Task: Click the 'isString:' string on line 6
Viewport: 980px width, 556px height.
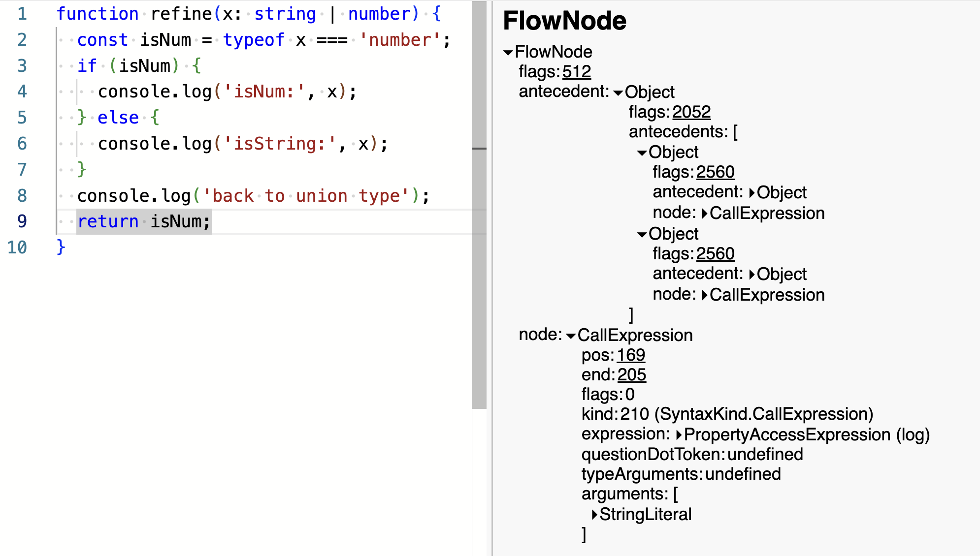Action: 280,144
